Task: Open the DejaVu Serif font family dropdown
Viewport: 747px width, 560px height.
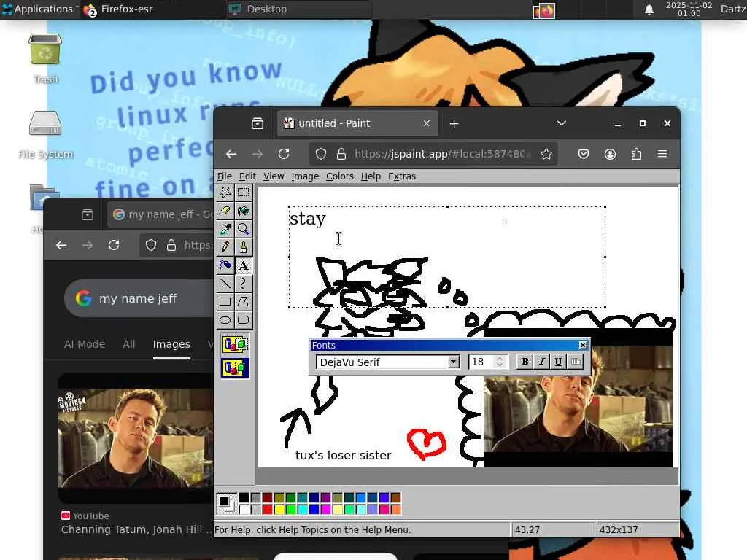Action: click(x=454, y=362)
